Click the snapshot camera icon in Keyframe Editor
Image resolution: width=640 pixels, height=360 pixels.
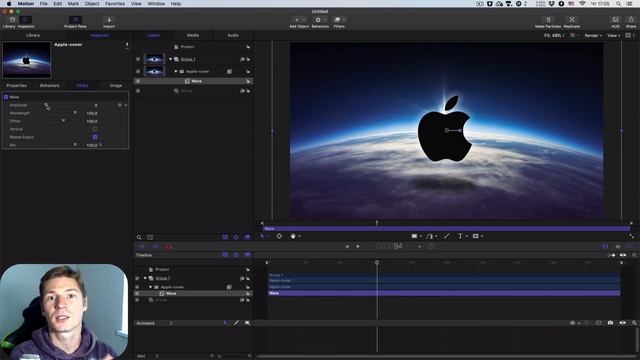point(610,323)
